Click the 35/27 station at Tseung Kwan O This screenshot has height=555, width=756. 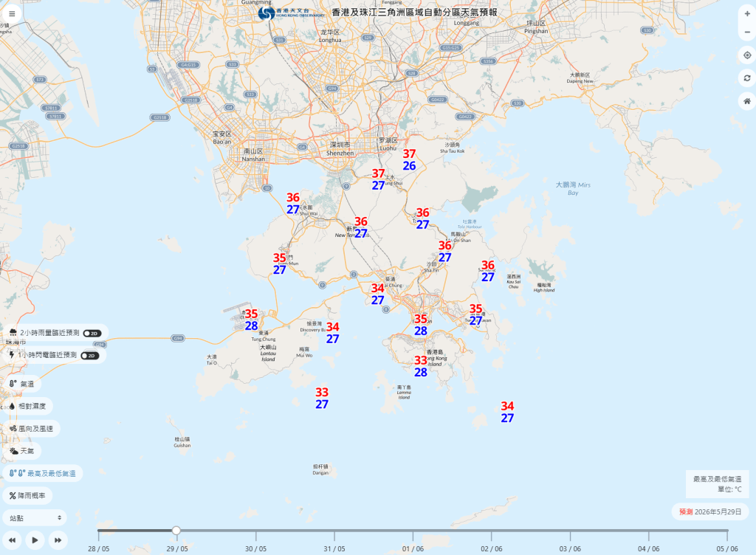pyautogui.click(x=476, y=314)
